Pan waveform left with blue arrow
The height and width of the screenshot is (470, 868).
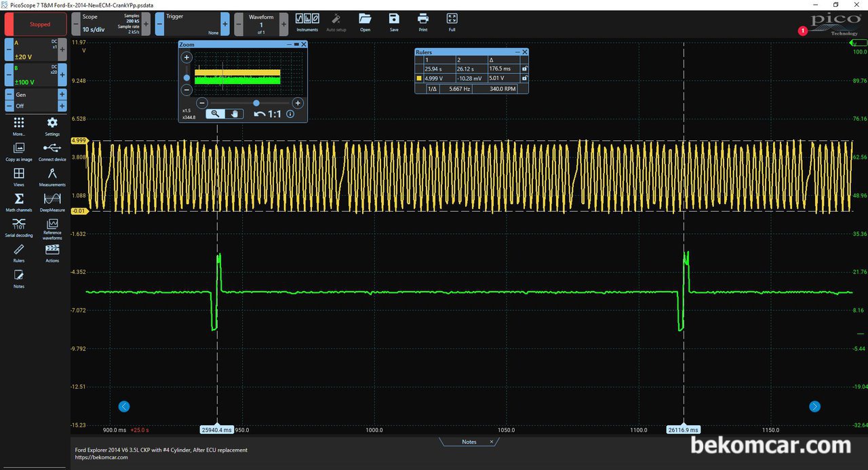[x=123, y=406]
